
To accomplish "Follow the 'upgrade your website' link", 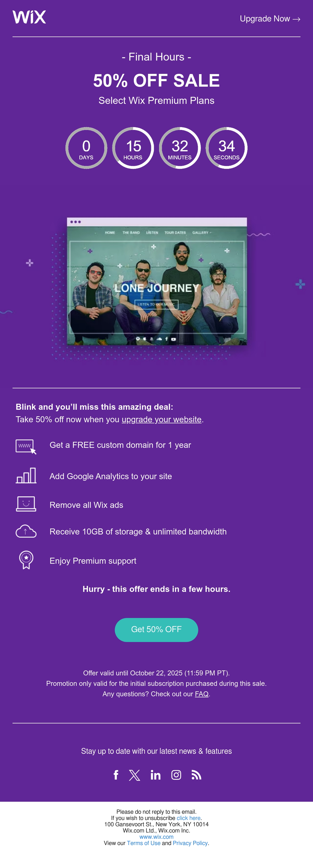I will pyautogui.click(x=161, y=419).
